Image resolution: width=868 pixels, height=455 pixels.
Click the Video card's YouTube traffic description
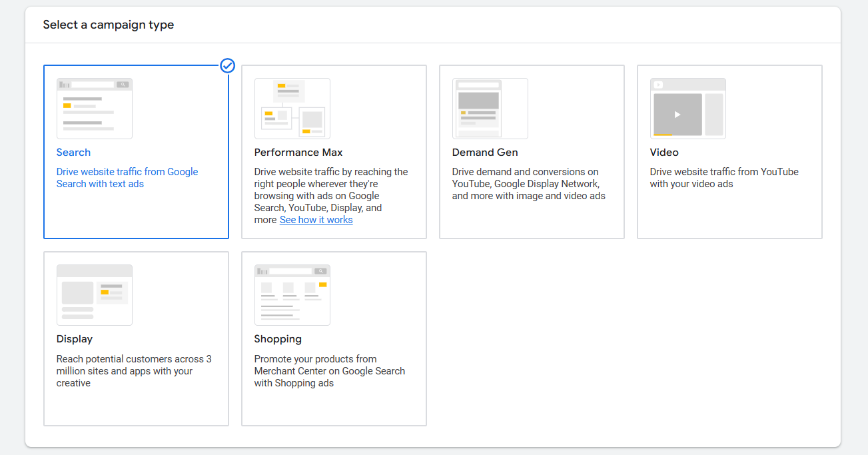[x=723, y=178]
